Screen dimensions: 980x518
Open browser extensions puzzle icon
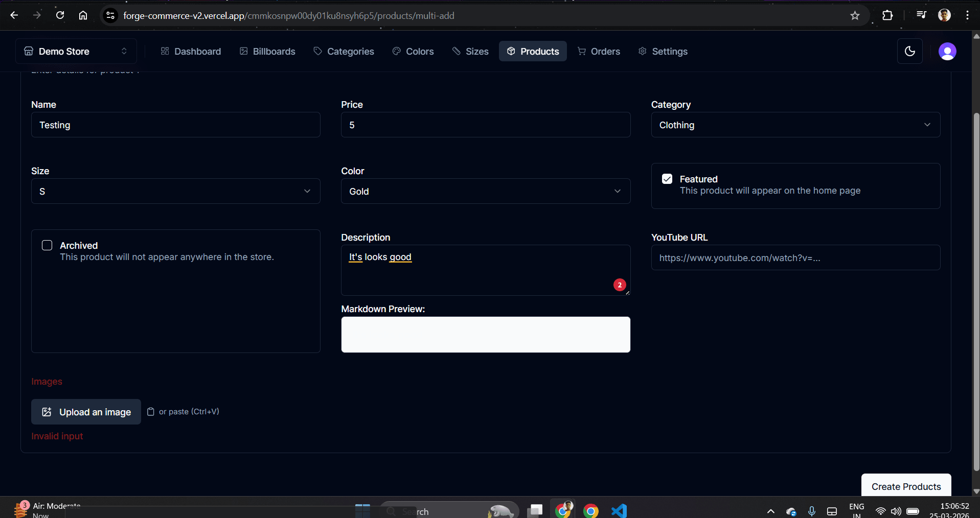pos(887,15)
